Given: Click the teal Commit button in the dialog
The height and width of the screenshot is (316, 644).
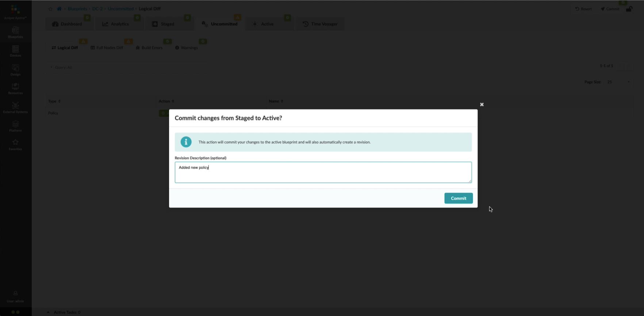Looking at the screenshot, I should tap(459, 198).
